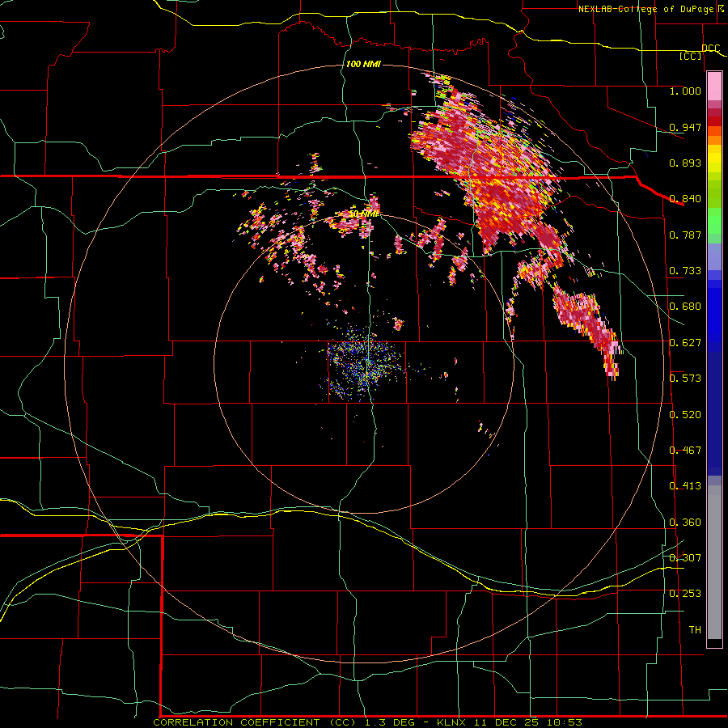Select the Correlation Coefficient caption at bottom
728x728 pixels.
pyautogui.click(x=367, y=722)
